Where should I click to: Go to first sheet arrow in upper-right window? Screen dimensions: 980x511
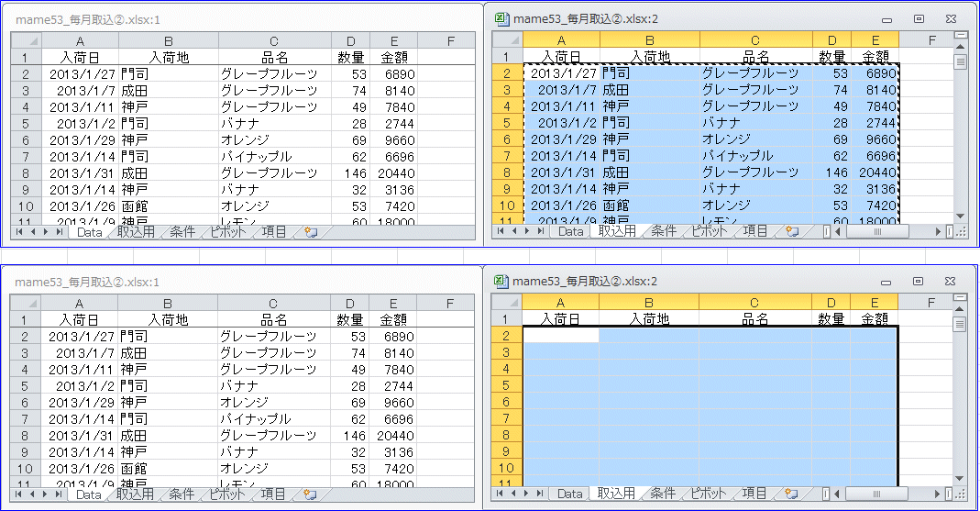click(501, 231)
